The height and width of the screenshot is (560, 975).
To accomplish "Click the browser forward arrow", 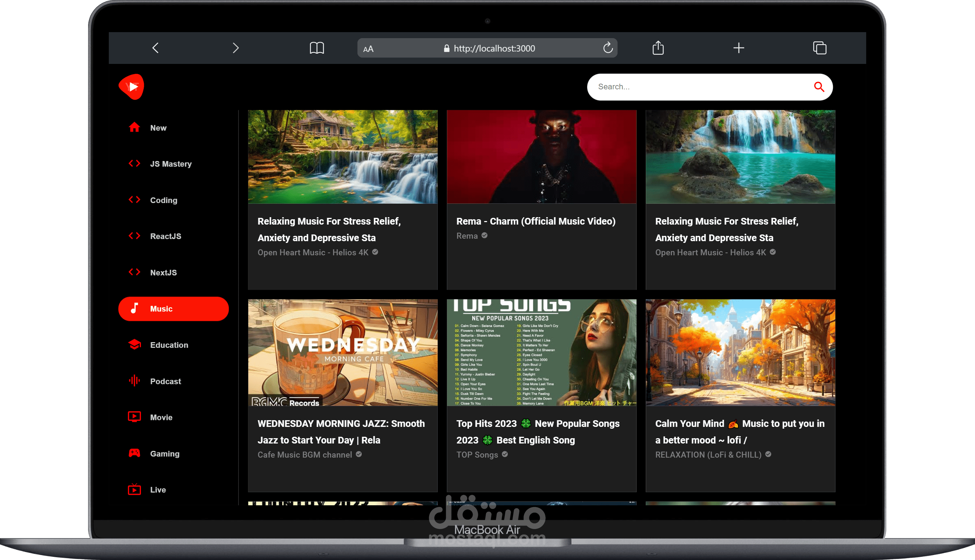I will 236,48.
